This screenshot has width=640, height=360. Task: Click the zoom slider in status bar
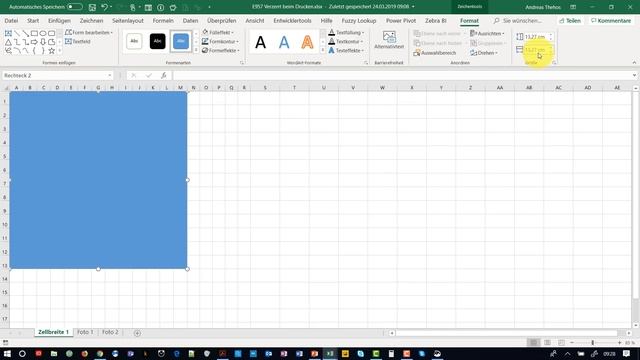[593, 343]
